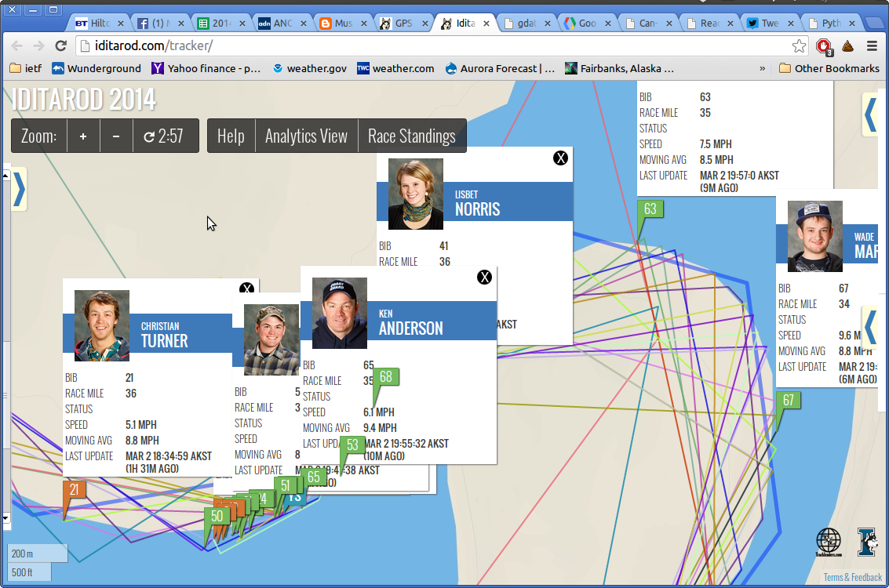Click the lower right panel chevron
889x588 pixels.
click(x=869, y=327)
